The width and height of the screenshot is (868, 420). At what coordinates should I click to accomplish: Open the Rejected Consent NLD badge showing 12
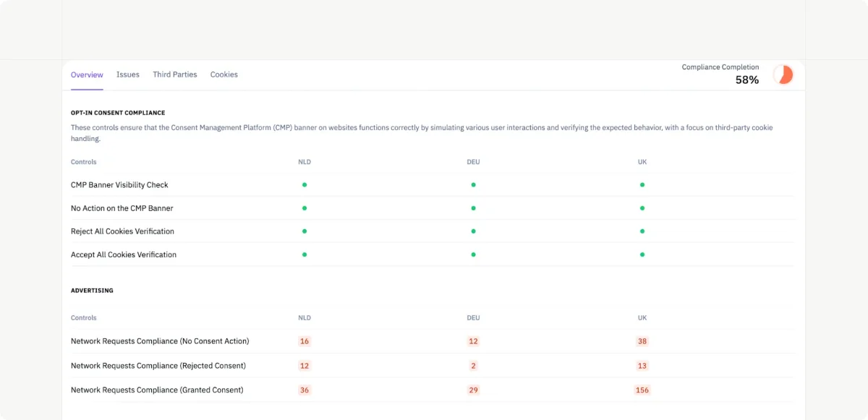pos(305,366)
